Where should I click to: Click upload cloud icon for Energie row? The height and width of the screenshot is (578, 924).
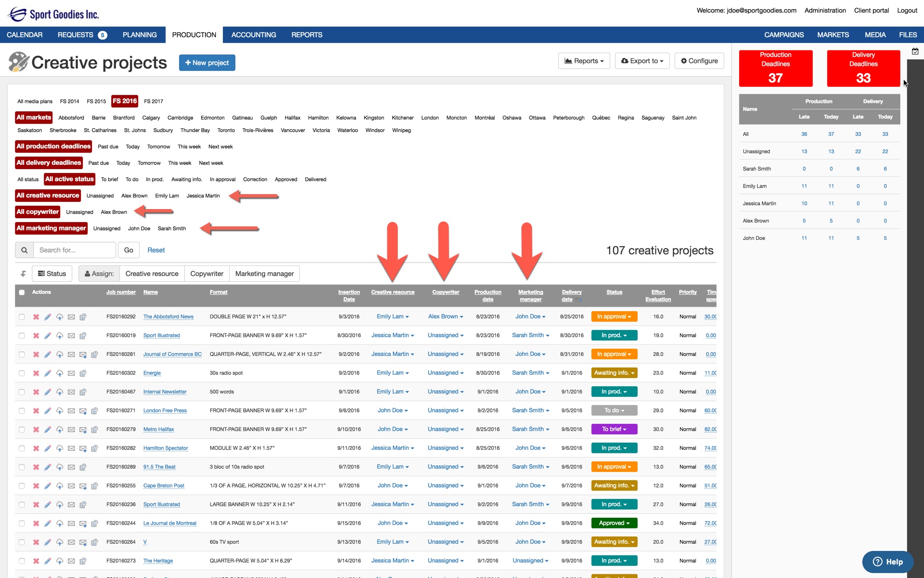click(60, 373)
